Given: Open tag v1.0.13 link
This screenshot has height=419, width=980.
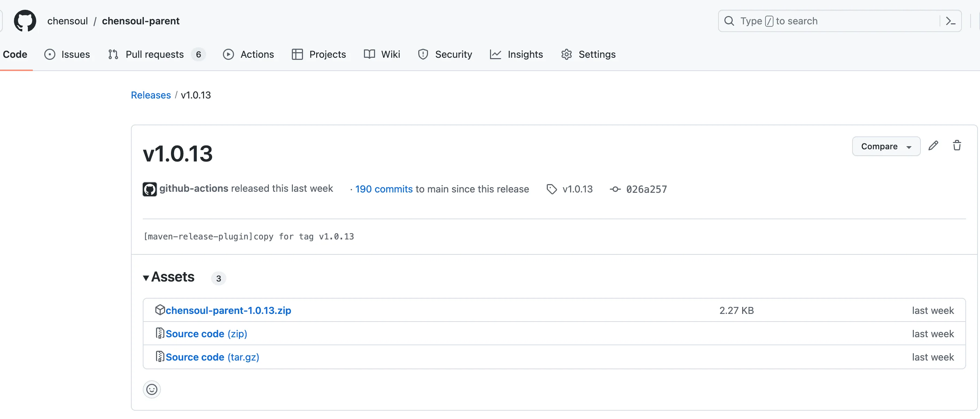Looking at the screenshot, I should (x=577, y=189).
